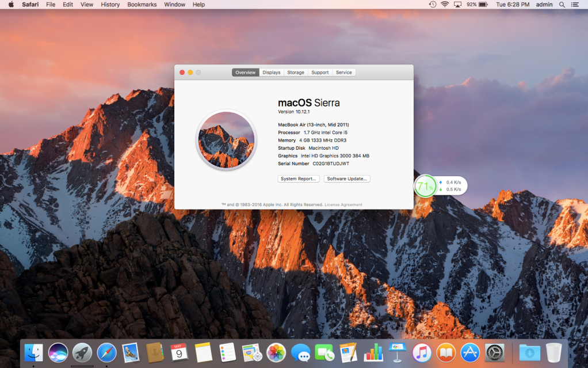This screenshot has height=368, width=588.
Task: Click the Serial Number C02G1BTUDJWT line
Action: tap(314, 164)
